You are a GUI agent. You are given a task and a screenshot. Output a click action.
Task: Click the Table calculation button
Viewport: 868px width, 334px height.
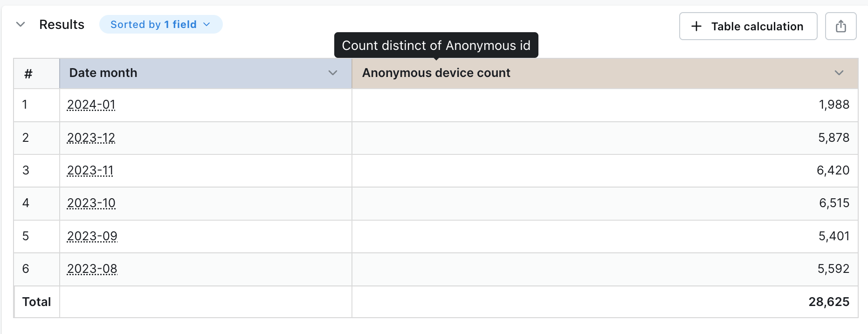748,26
